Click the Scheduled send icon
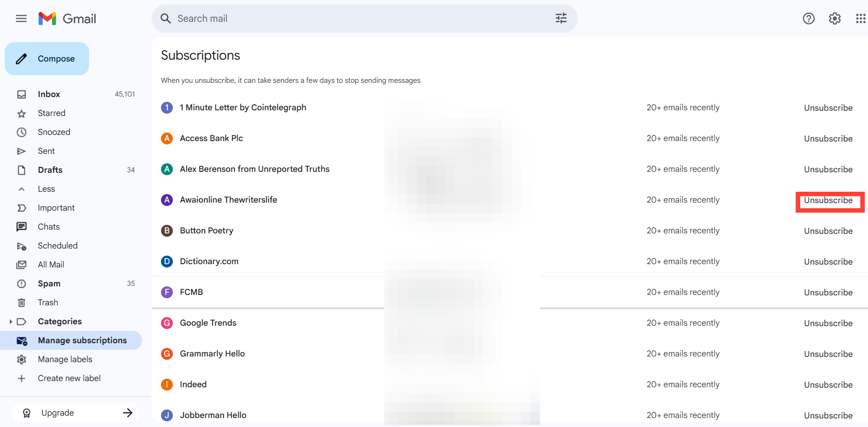The width and height of the screenshot is (868, 427). 21,246
